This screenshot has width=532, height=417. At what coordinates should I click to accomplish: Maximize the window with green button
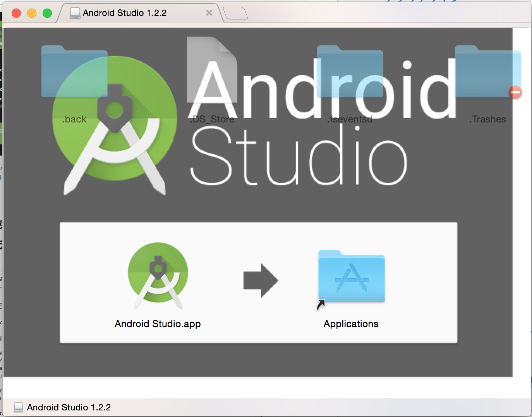pyautogui.click(x=47, y=13)
